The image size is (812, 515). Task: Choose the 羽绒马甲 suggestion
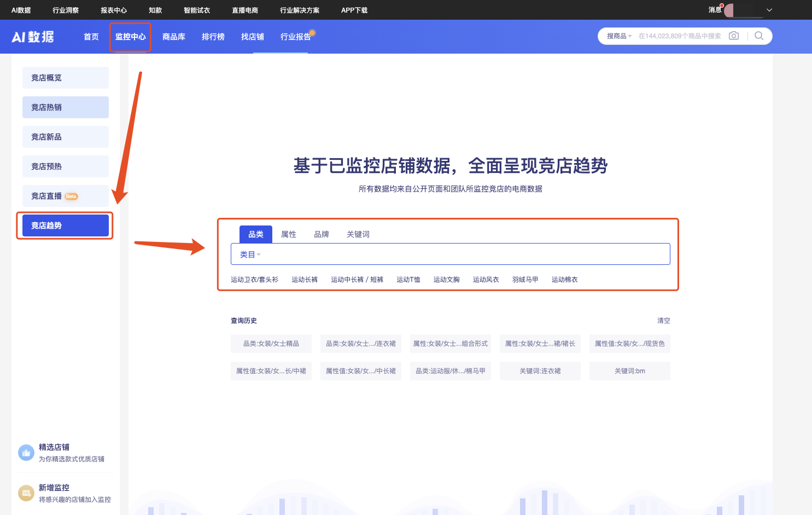(525, 280)
